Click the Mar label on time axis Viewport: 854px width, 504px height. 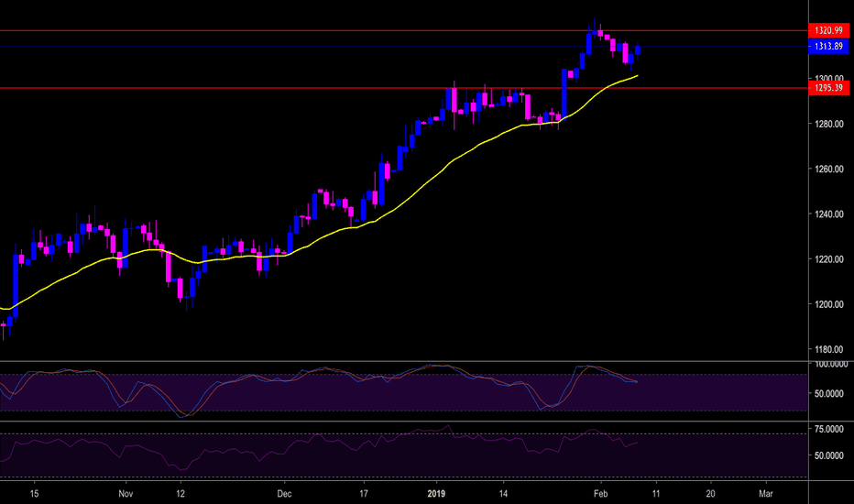[x=766, y=494]
